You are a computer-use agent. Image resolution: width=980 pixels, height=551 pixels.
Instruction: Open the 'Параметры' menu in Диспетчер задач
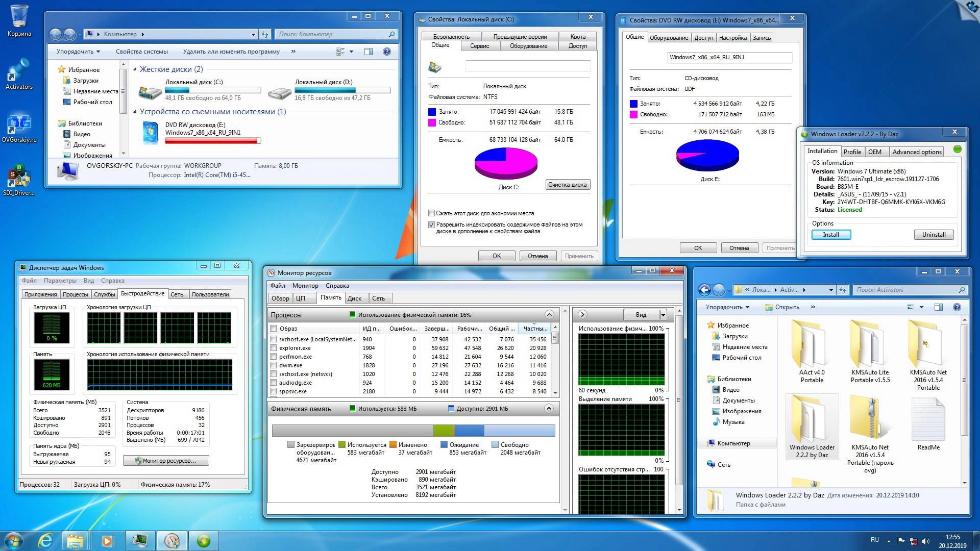click(60, 280)
